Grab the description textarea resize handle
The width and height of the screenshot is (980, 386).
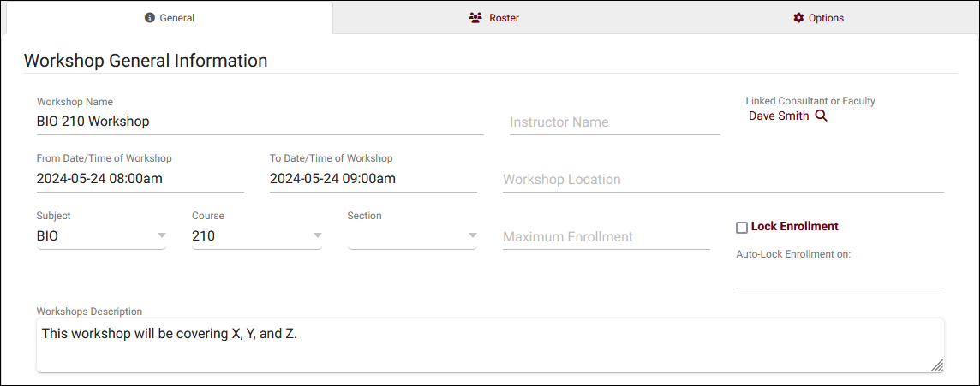tap(936, 365)
